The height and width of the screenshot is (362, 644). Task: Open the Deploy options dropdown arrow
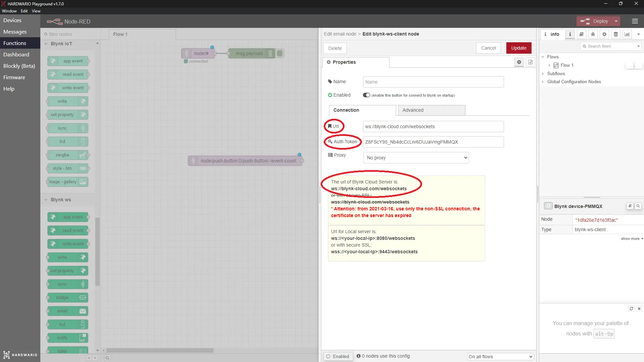click(x=616, y=21)
